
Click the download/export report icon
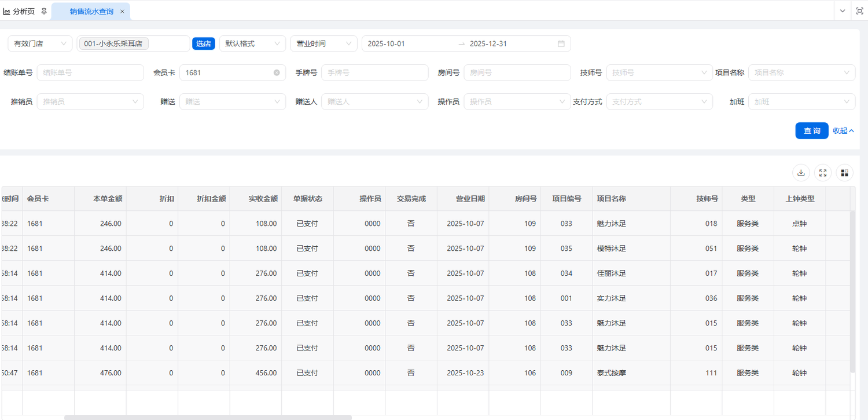point(801,172)
